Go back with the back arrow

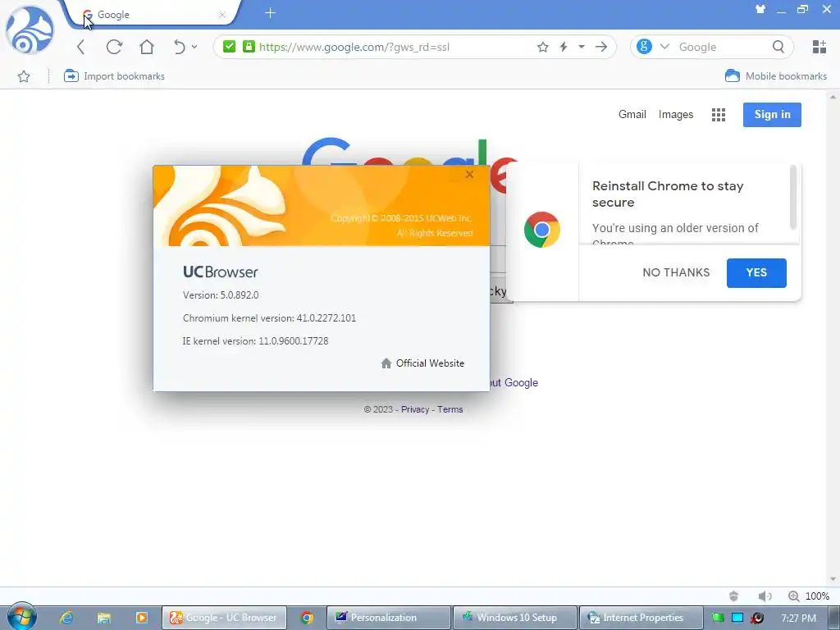pyautogui.click(x=81, y=47)
